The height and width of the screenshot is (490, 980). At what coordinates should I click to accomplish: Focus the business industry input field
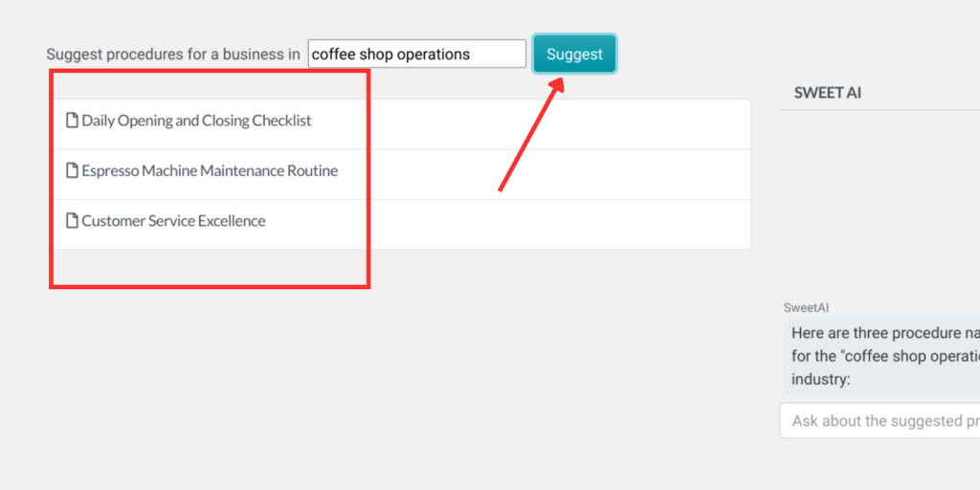click(417, 54)
